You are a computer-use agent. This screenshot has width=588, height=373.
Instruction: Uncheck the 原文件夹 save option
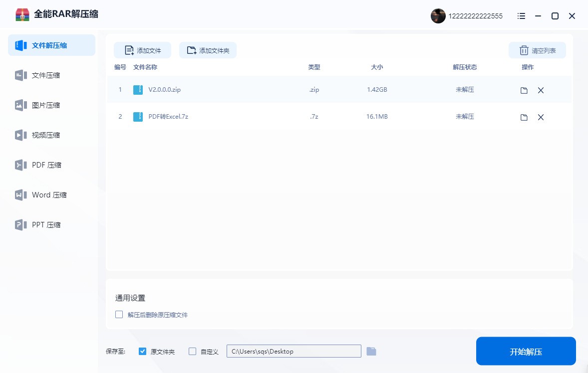click(x=143, y=352)
